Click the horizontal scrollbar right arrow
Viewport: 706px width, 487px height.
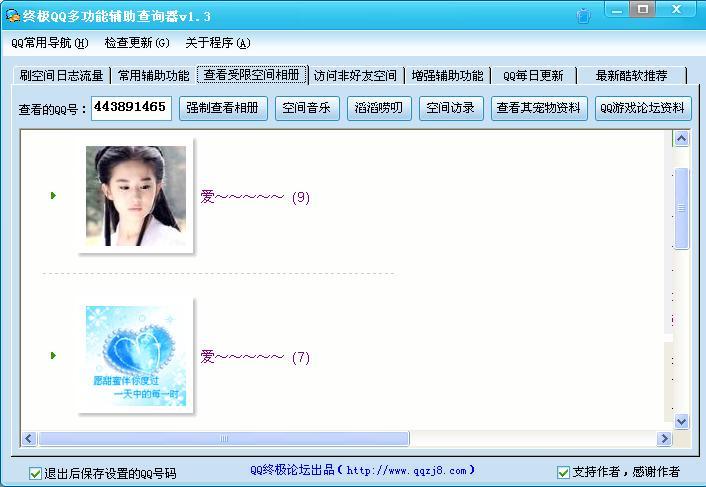pyautogui.click(x=664, y=438)
